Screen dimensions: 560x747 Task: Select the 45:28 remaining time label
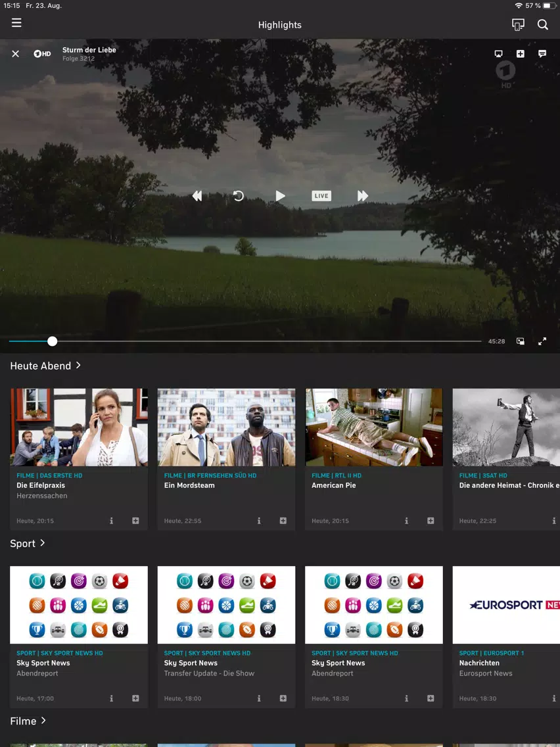(x=496, y=341)
